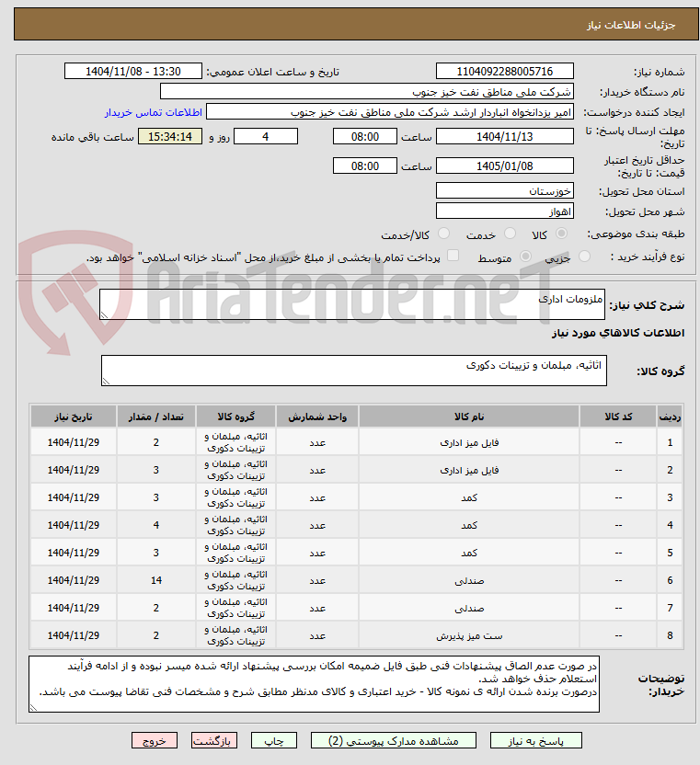Click the ردیف column header
700x765 pixels.
pos(670,417)
